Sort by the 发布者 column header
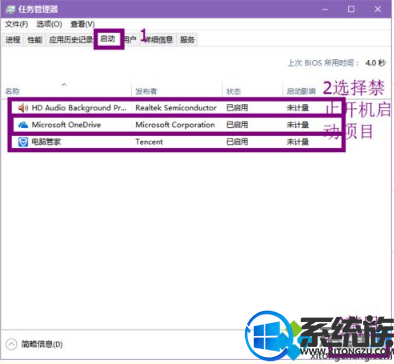Image resolution: width=394 pixels, height=364 pixels. [146, 91]
